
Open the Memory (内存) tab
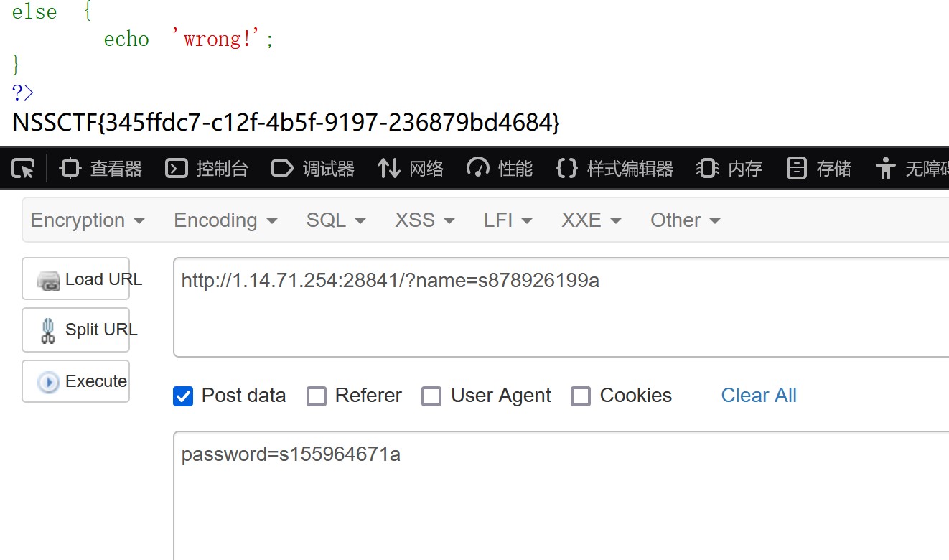(x=729, y=169)
